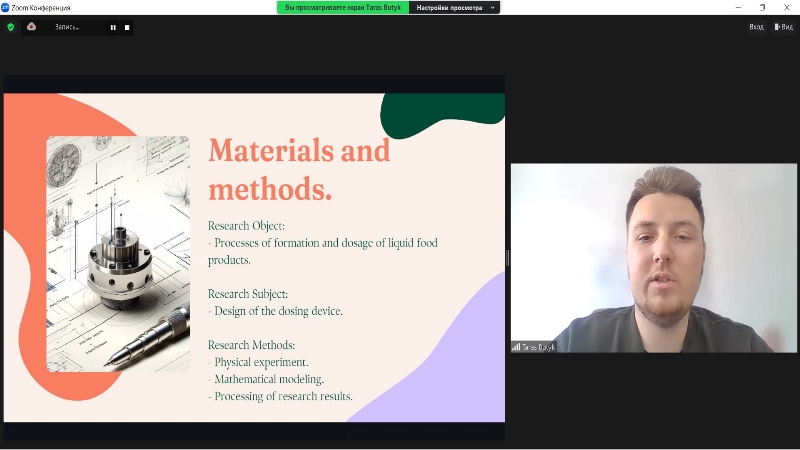The height and width of the screenshot is (450, 800).
Task: Click the 'Research Methods:' text
Action: pos(252,345)
